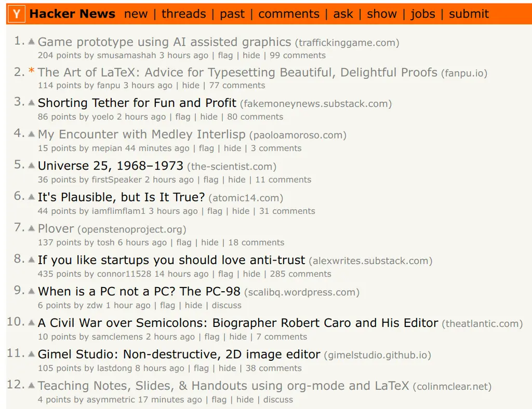Hide the semicolons Robert Caro story
Viewport: 532px width, 409px height.
click(238, 337)
